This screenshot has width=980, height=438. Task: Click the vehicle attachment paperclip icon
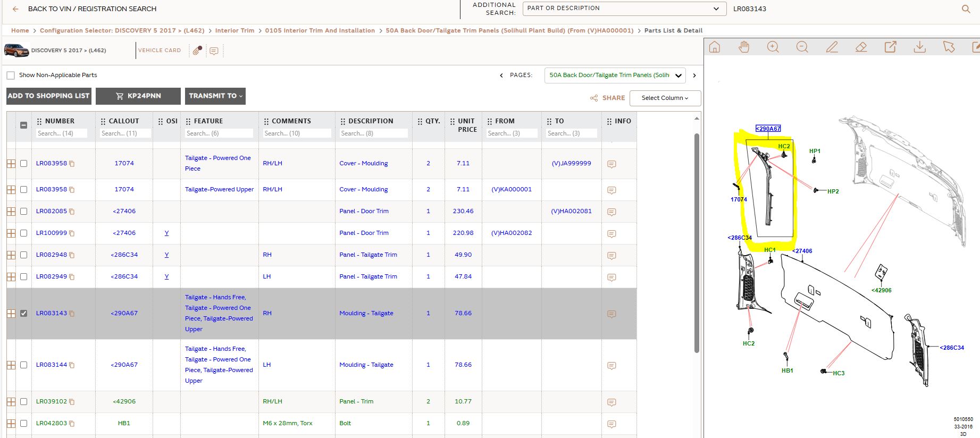click(197, 50)
